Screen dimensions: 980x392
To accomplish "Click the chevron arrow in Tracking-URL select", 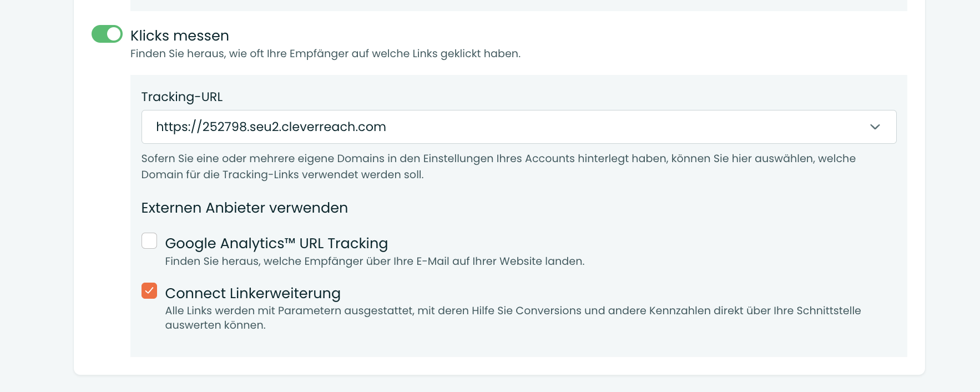I will coord(875,127).
